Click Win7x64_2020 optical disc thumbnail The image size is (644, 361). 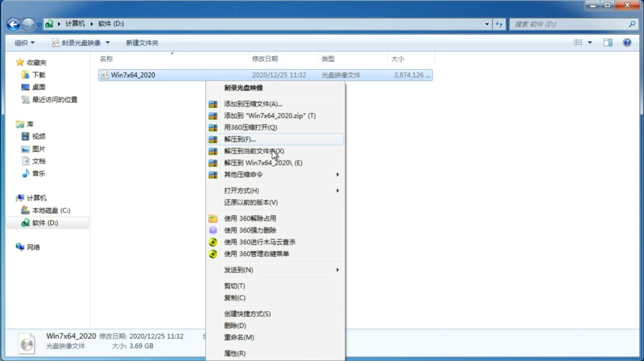click(27, 343)
